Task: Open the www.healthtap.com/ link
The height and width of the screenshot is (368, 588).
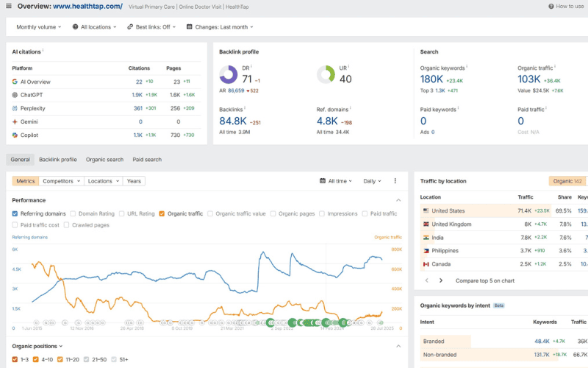Action: pos(87,6)
